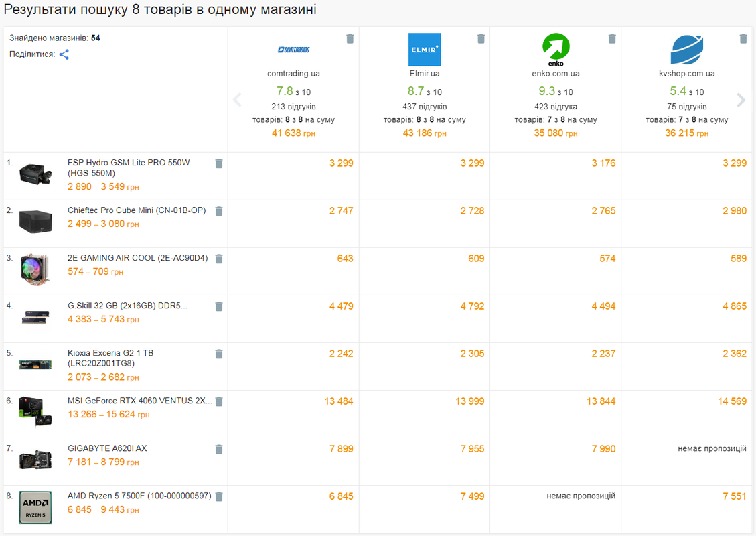Delete kvshop.com.ua store column trash icon
The image size is (756, 536).
tap(743, 39)
